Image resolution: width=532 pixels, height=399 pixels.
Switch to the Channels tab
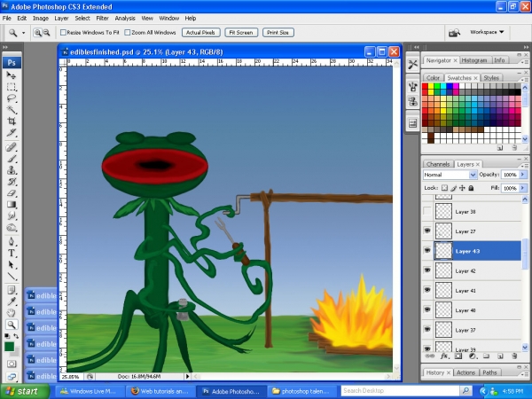pos(438,164)
